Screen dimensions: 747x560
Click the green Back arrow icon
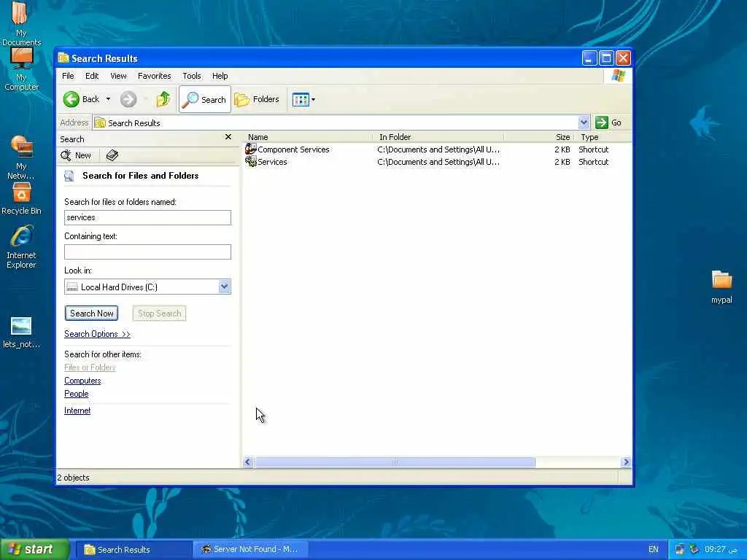click(x=71, y=99)
